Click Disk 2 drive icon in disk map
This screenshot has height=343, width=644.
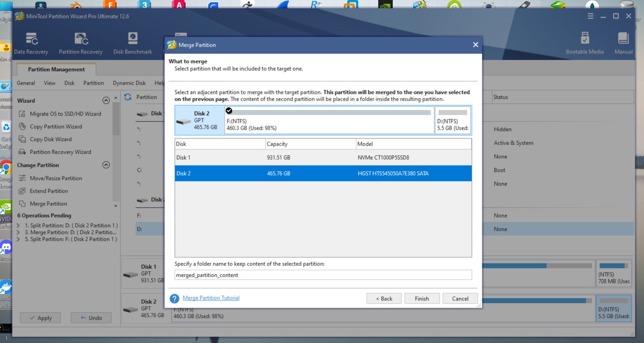[x=130, y=310]
